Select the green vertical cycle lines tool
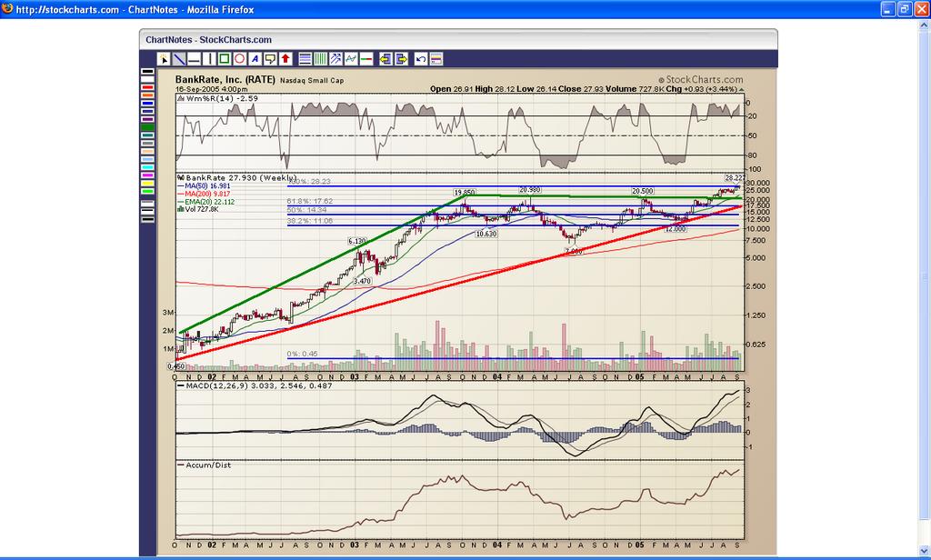 pos(321,59)
